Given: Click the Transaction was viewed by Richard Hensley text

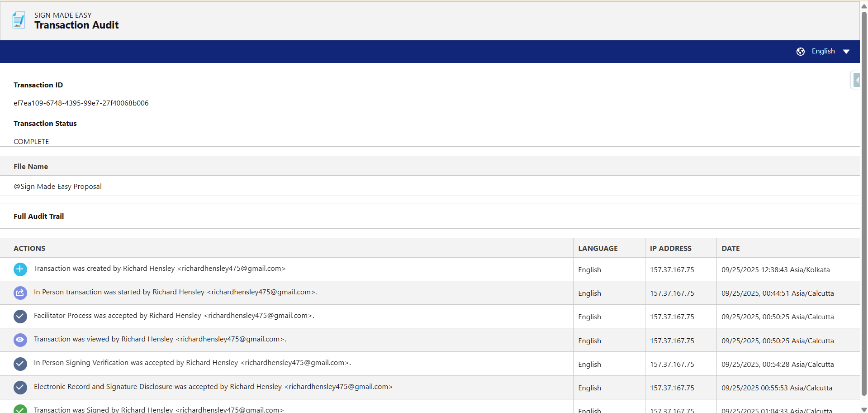Looking at the screenshot, I should [x=160, y=339].
